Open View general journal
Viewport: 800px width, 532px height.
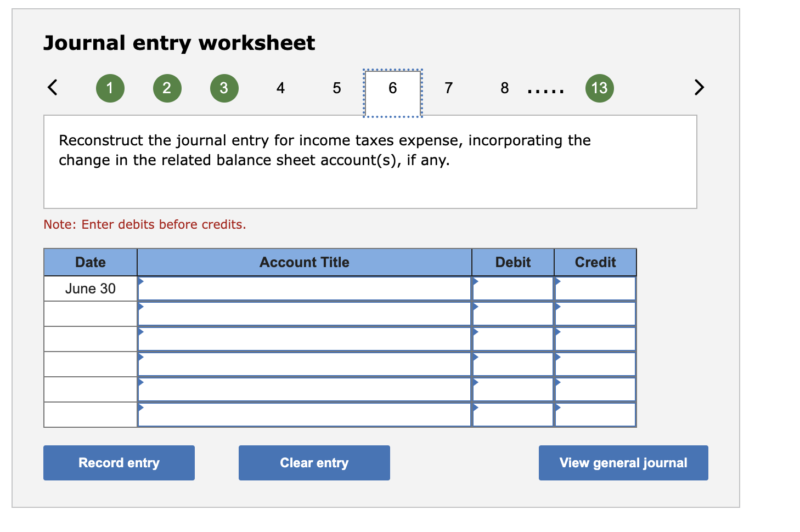623,462
